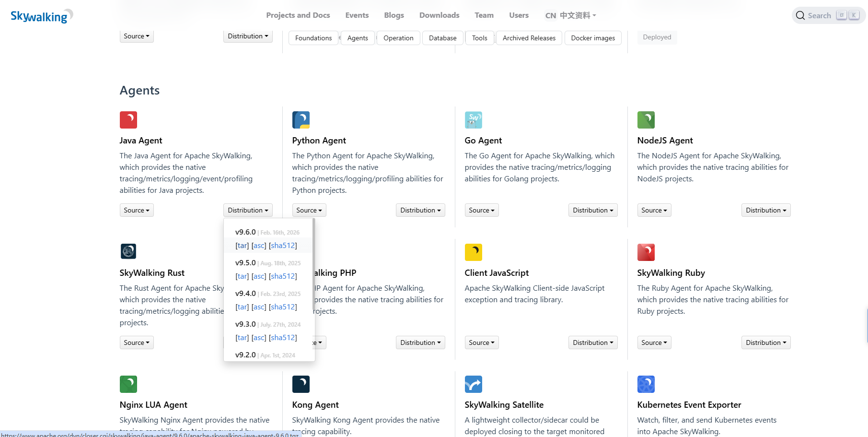This screenshot has height=437, width=868.
Task: Click the Kubernetes Event Exporter title
Action: pos(689,405)
